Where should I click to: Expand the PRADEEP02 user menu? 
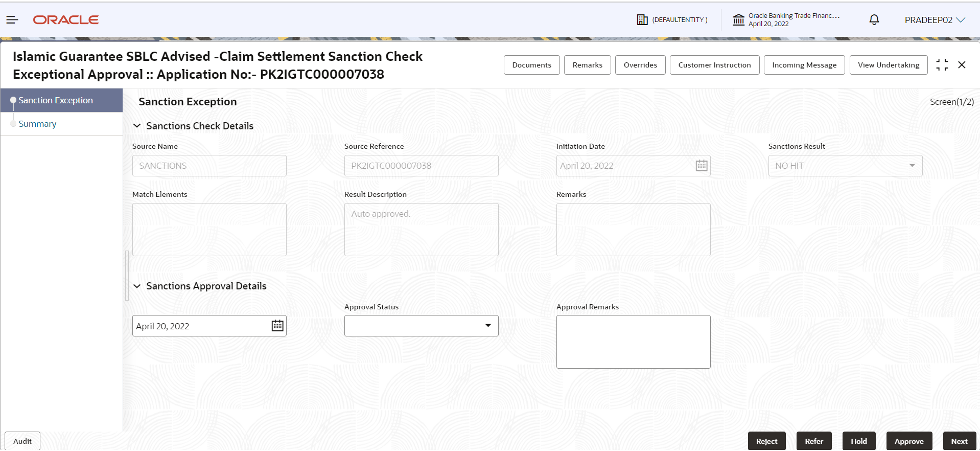tap(935, 20)
